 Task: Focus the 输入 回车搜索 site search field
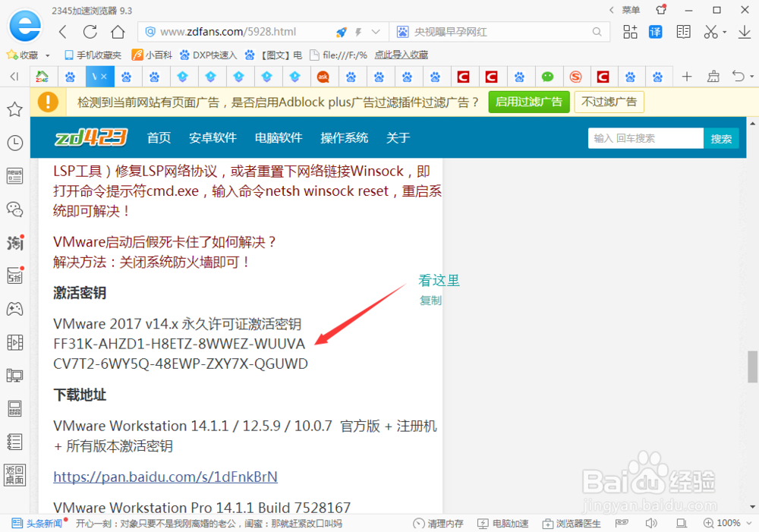645,138
